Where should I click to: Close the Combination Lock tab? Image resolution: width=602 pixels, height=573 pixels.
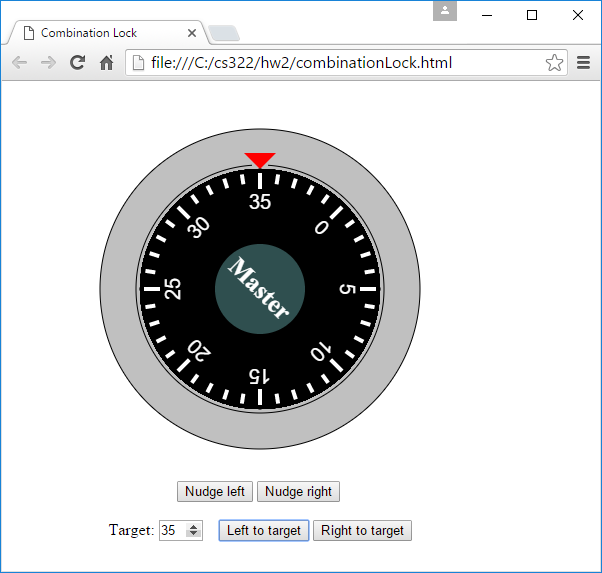(x=192, y=33)
